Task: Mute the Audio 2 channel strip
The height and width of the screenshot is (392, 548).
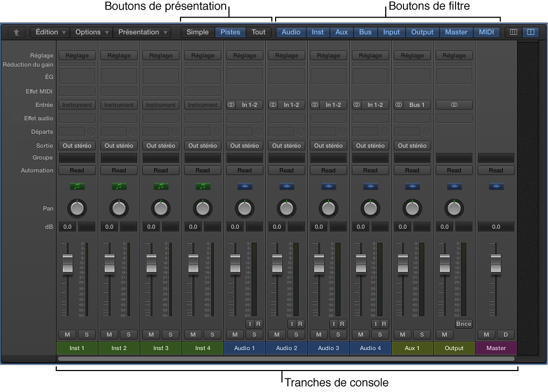Action: tap(277, 335)
